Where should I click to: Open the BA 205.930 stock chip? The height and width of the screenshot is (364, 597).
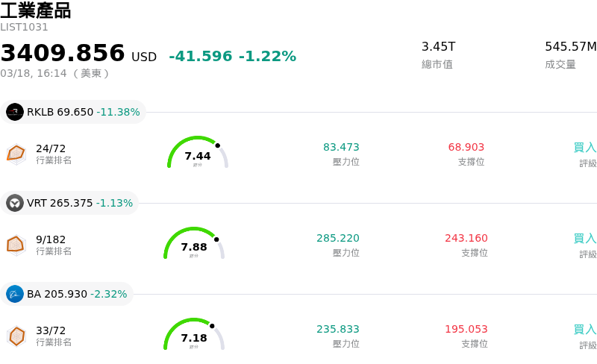(x=67, y=294)
